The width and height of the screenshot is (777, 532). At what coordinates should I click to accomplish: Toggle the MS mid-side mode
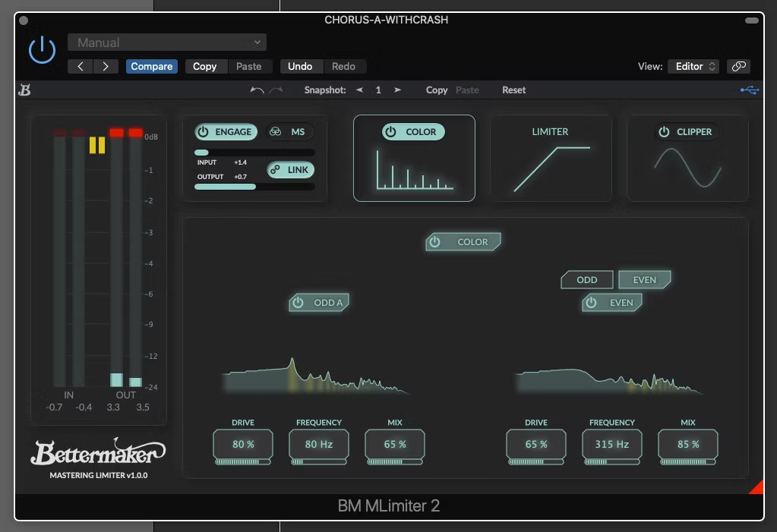point(290,132)
